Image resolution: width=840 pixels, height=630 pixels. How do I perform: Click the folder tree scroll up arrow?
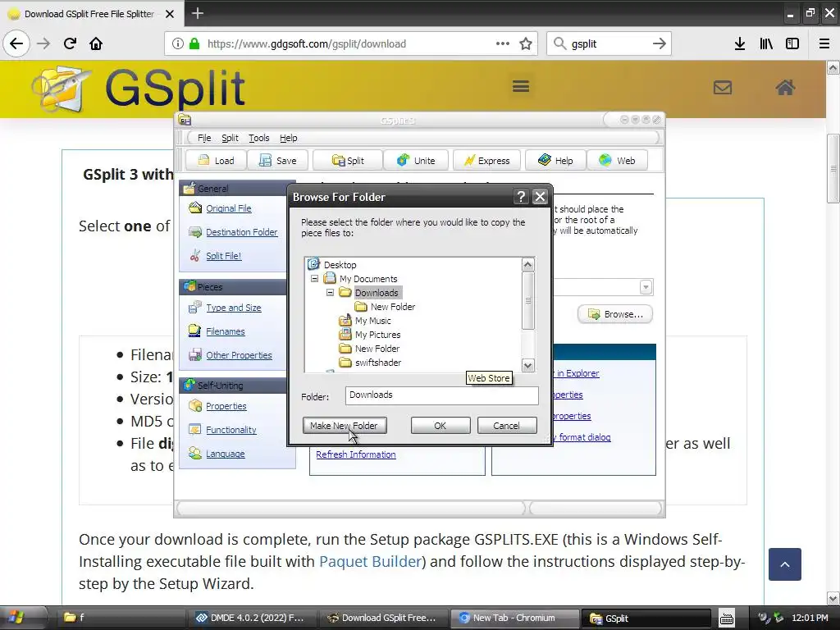527,265
